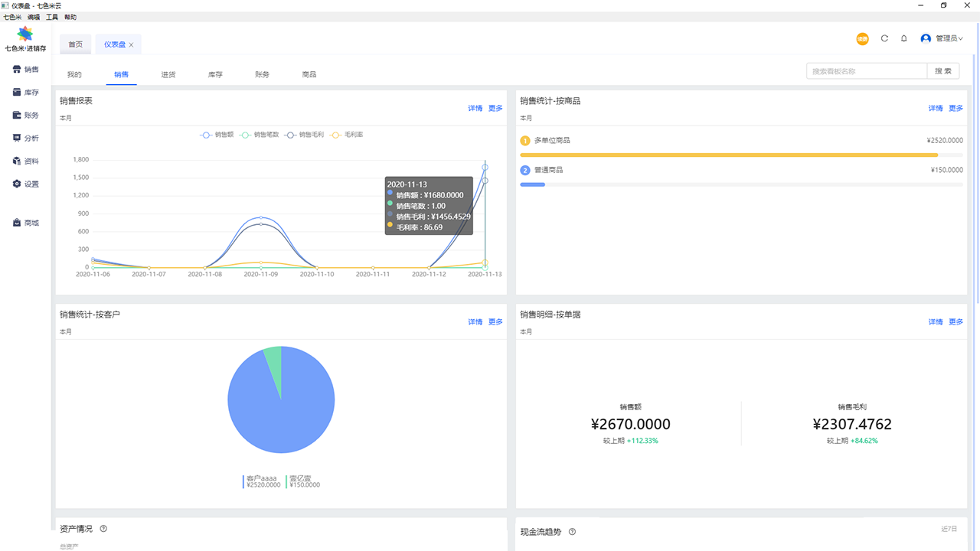Switch to the 库存 dashboard tab
The height and width of the screenshot is (551, 980).
coord(215,74)
